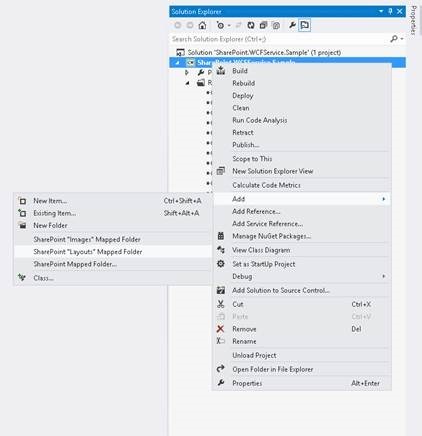Click the Refresh icon in the toolbar
Image resolution: width=422 pixels, height=436 pixels.
251,25
